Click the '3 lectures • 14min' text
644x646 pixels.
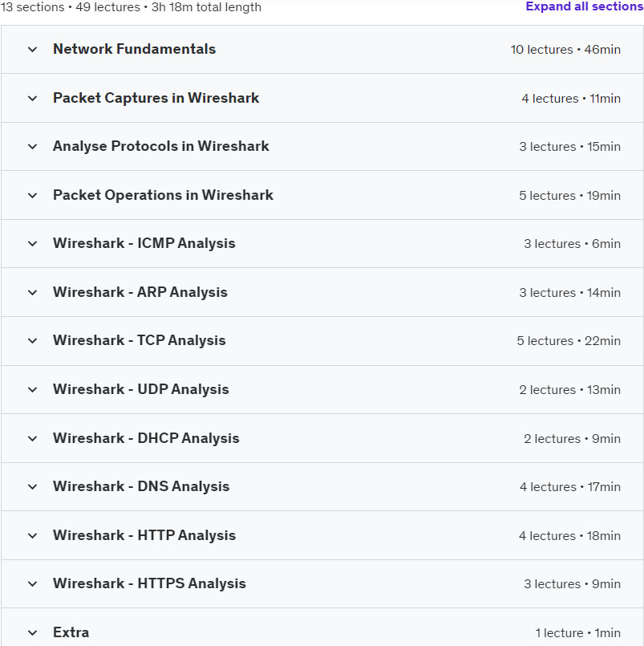click(569, 293)
